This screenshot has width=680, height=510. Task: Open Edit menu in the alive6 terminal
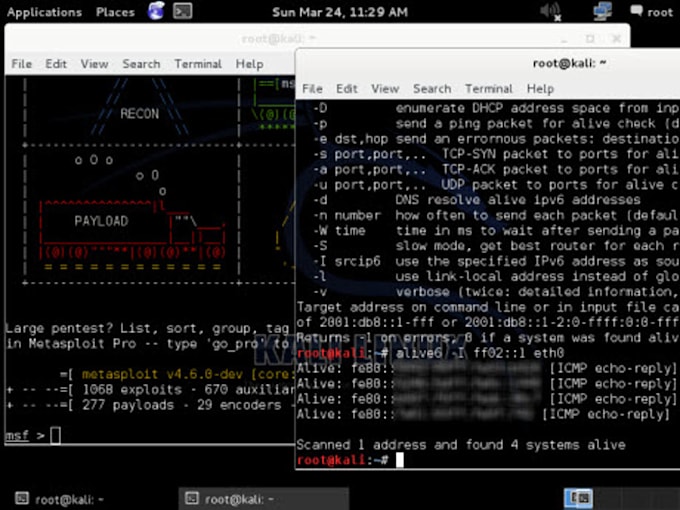tap(347, 88)
